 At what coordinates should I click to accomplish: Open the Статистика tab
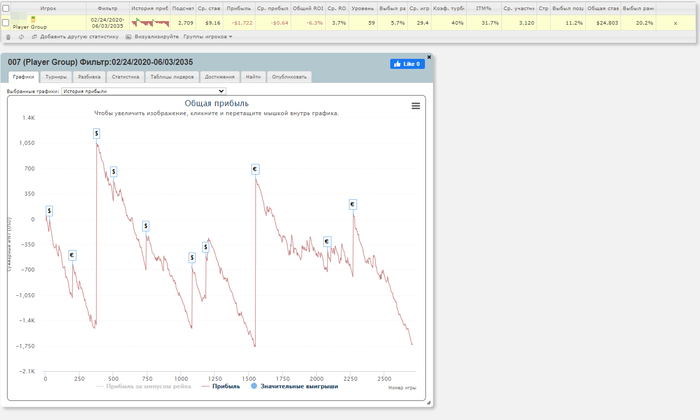125,77
